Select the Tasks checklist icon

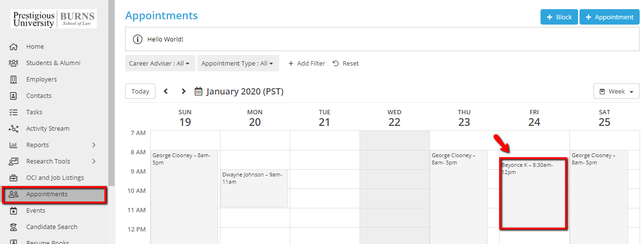[13, 112]
